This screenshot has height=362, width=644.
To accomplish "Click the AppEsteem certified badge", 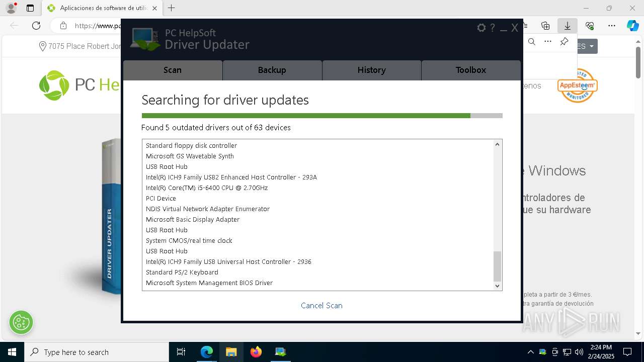I will pos(577,85).
